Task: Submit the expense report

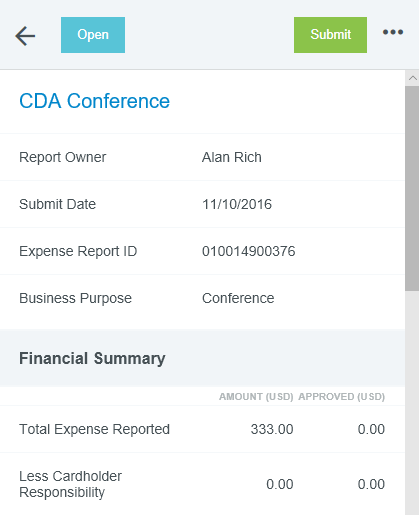Action: [x=330, y=35]
